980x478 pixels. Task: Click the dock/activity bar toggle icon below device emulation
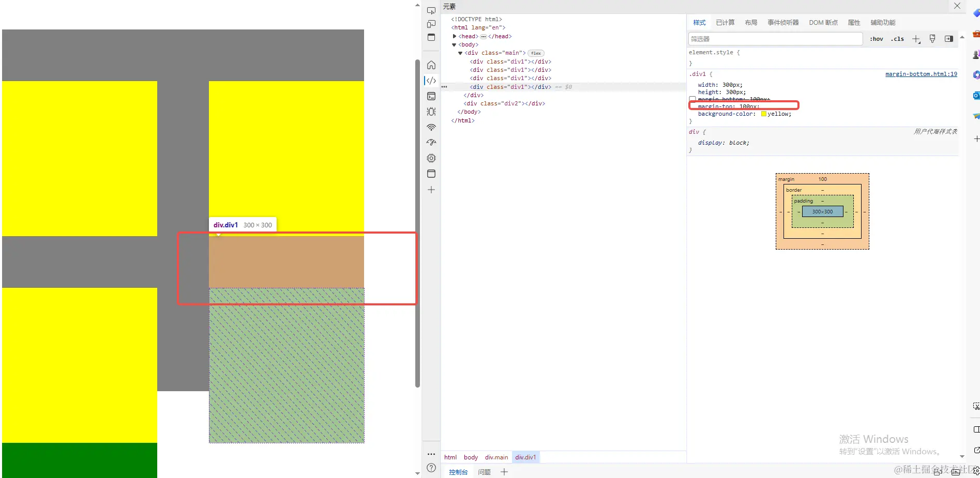[x=431, y=37]
